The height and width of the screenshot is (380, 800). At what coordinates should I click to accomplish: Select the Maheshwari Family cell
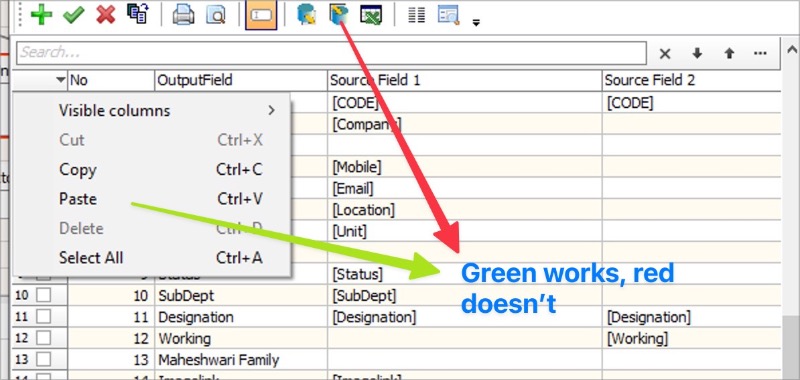tap(241, 360)
